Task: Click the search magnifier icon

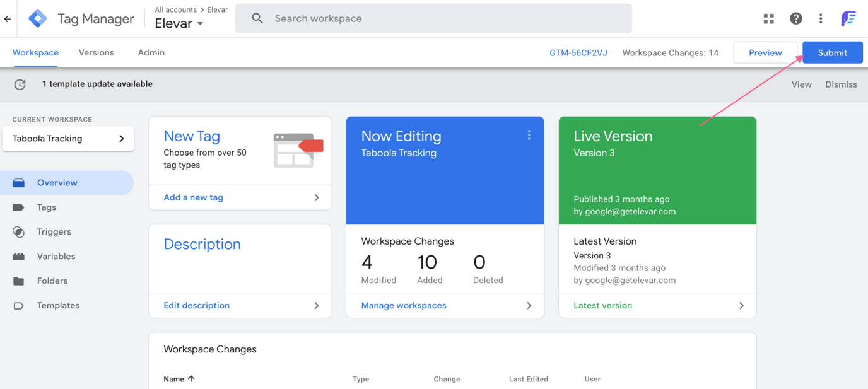Action: pos(257,18)
